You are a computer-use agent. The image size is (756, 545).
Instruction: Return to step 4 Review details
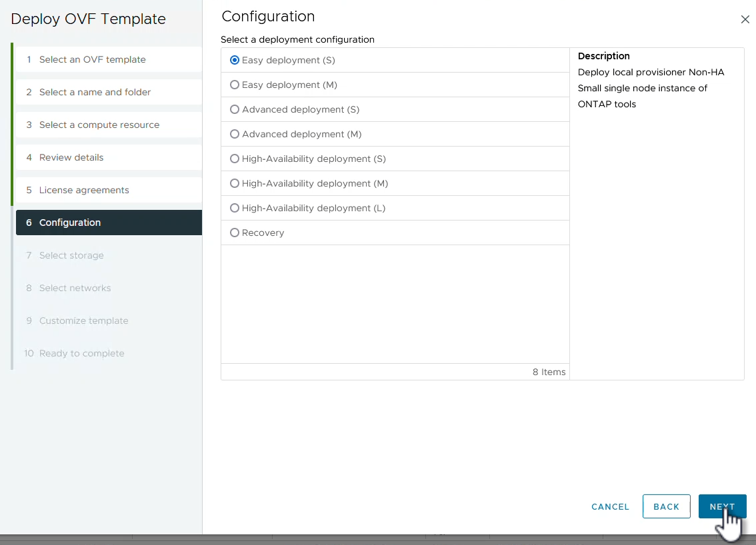tap(71, 157)
